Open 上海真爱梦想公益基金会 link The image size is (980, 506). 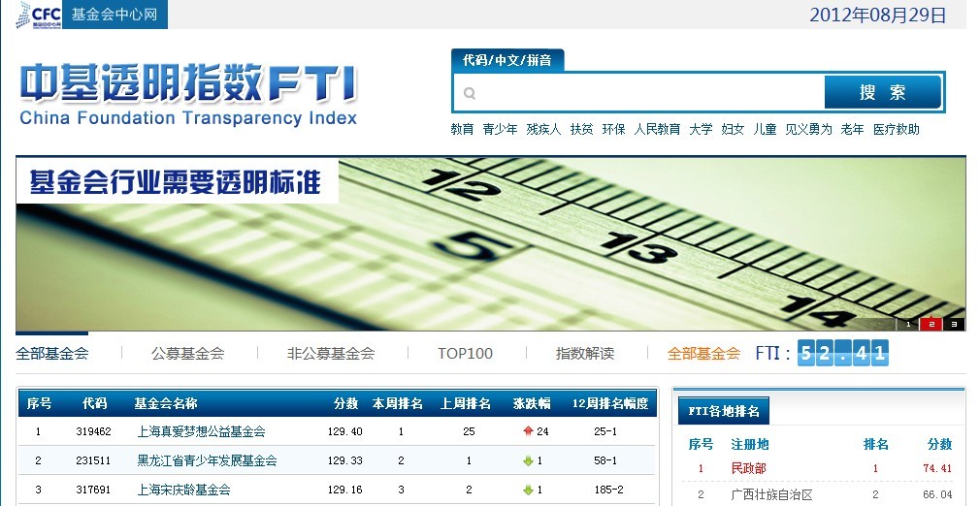pos(201,431)
